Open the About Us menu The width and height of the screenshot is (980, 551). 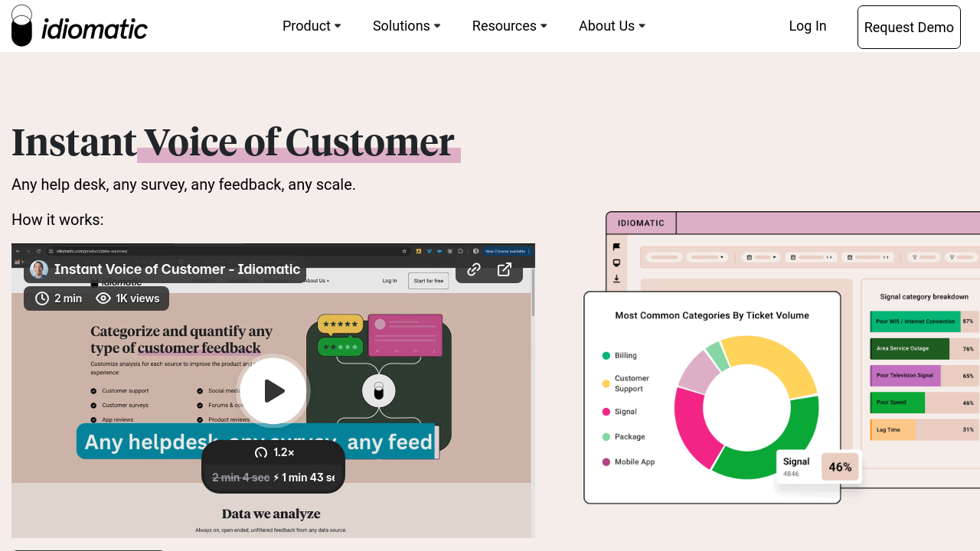(612, 26)
